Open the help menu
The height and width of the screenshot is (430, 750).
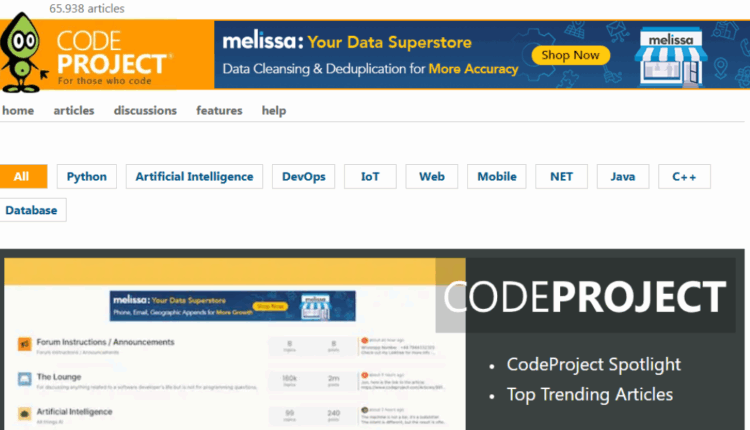[x=274, y=111]
